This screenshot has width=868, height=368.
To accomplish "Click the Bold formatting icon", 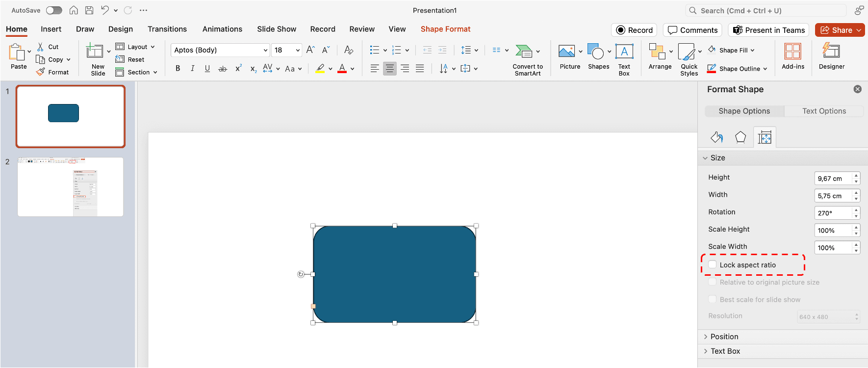I will tap(178, 69).
